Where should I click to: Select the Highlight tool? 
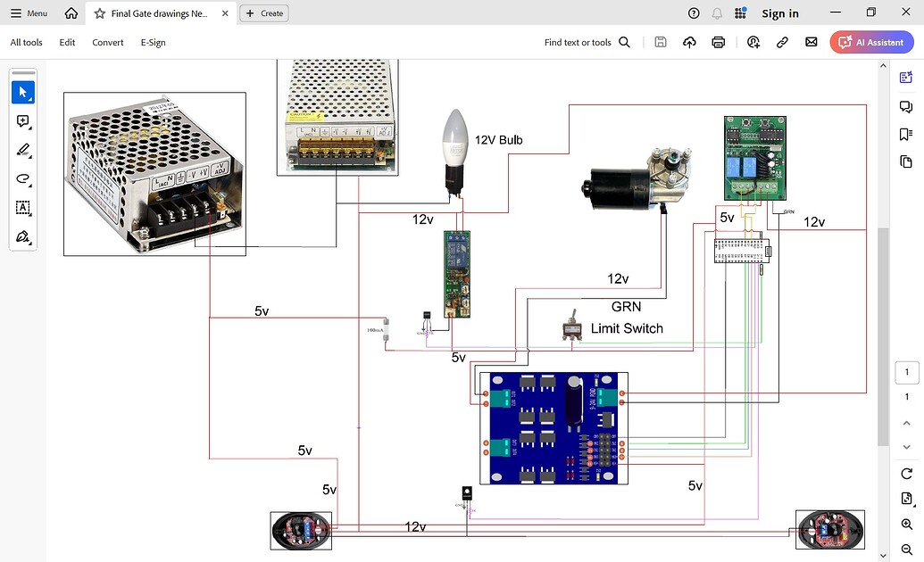pyautogui.click(x=22, y=150)
